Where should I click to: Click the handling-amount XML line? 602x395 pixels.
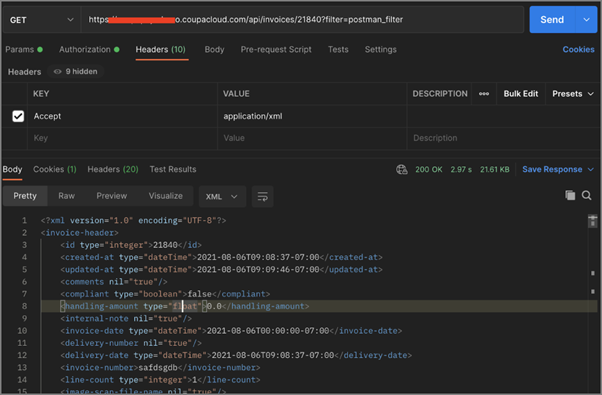[184, 306]
